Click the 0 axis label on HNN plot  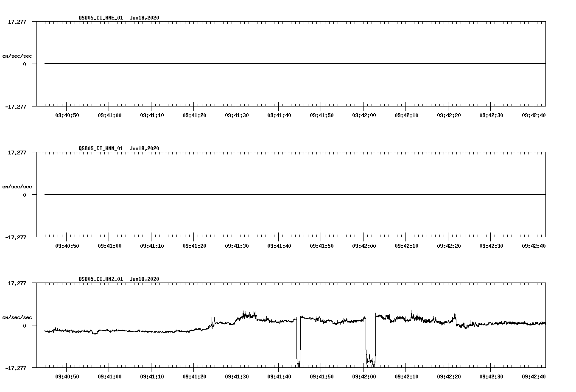[x=25, y=195]
